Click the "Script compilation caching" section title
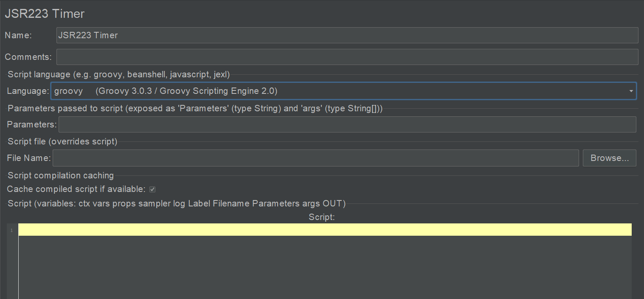Viewport: 644px width, 299px height. (x=61, y=175)
